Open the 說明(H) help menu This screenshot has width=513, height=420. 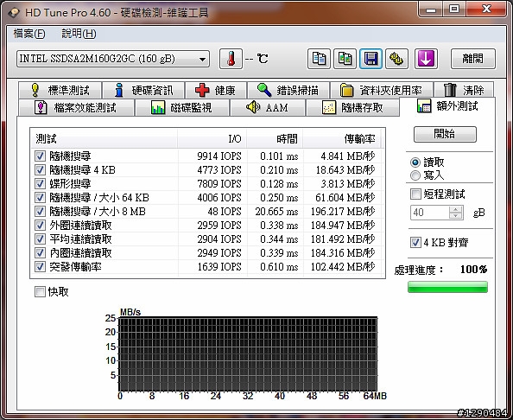79,34
